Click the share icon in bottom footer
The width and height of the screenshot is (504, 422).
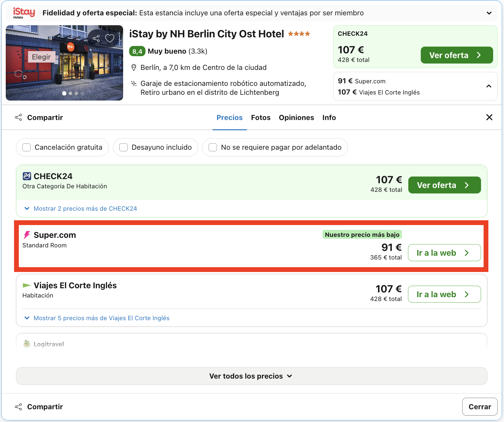[x=19, y=407]
